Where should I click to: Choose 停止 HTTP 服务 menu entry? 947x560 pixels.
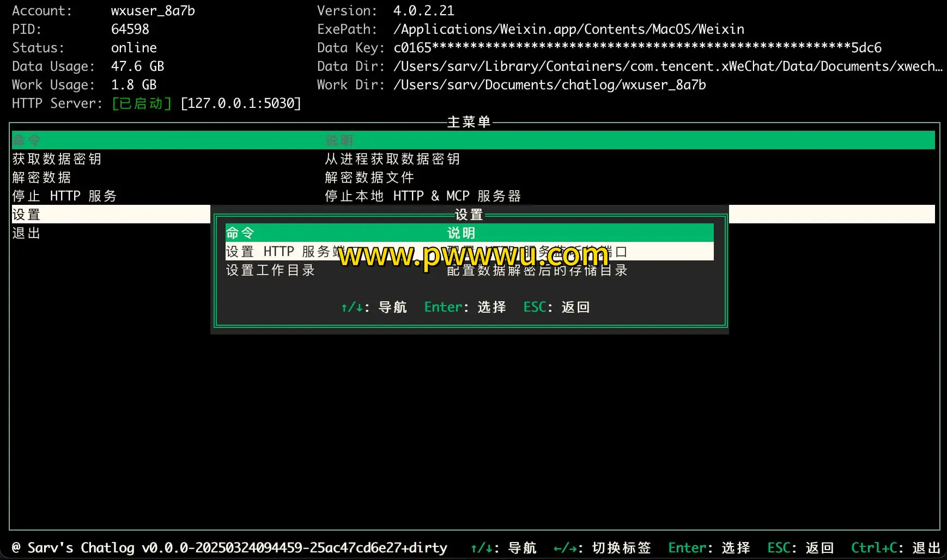point(64,196)
